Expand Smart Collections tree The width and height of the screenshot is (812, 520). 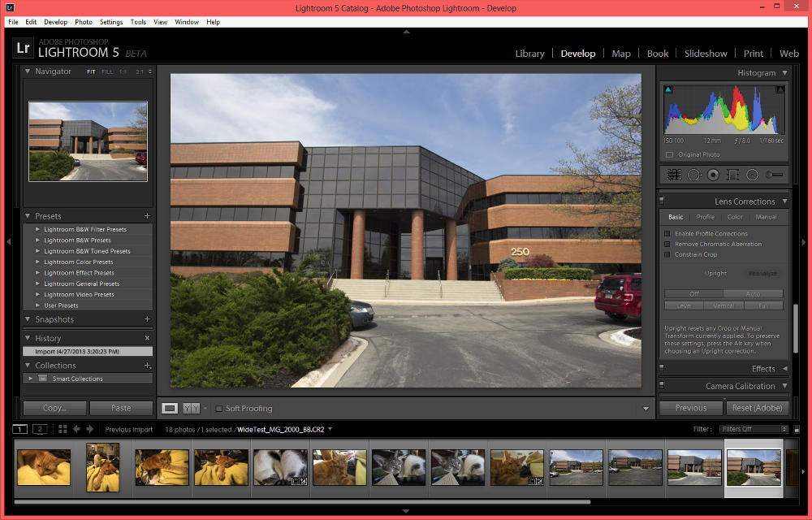click(31, 379)
